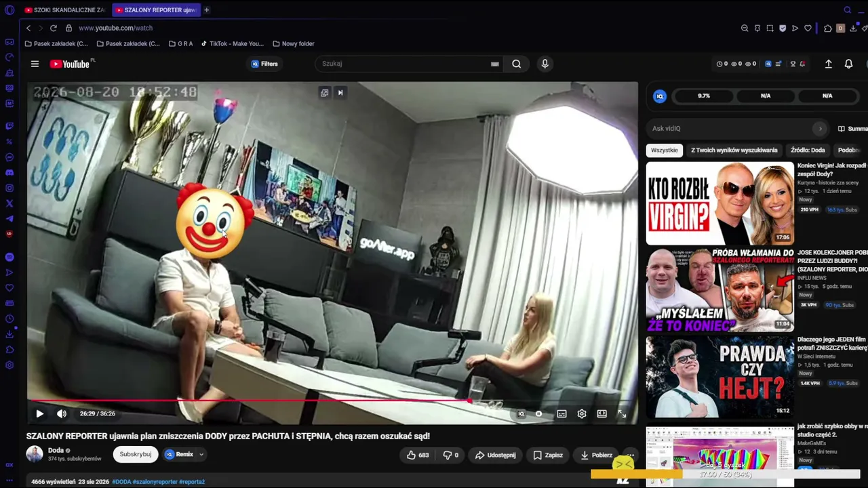Select the Wszystkie filter chip

coord(665,150)
